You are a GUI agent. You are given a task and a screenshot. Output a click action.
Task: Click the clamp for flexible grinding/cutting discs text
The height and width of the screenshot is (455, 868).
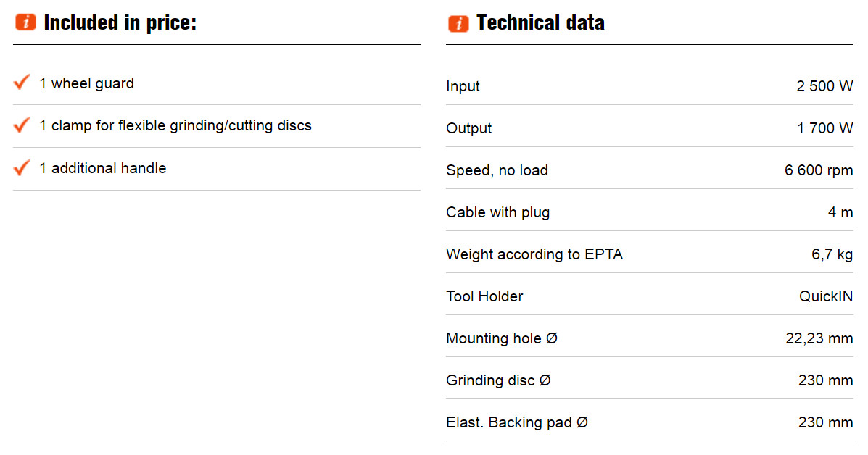[175, 125]
